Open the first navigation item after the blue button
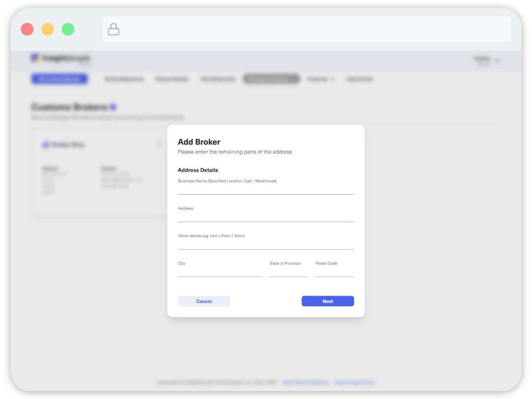The width and height of the screenshot is (532, 399). (x=124, y=79)
